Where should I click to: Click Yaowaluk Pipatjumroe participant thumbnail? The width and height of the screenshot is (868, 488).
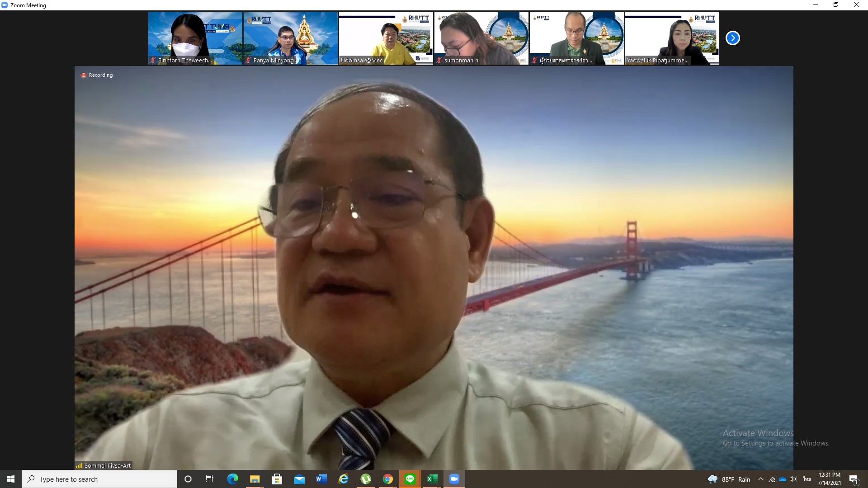tap(672, 38)
